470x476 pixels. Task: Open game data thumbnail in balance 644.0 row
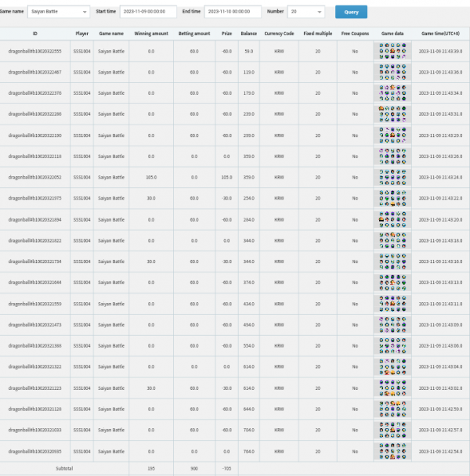coord(392,409)
